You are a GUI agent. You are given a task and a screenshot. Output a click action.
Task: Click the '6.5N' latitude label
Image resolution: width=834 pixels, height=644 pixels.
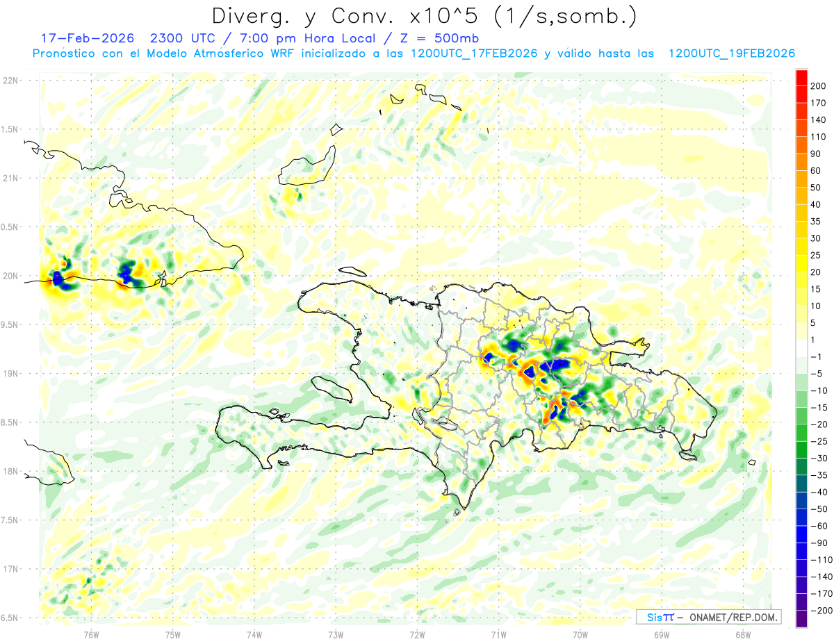[x=10, y=618]
